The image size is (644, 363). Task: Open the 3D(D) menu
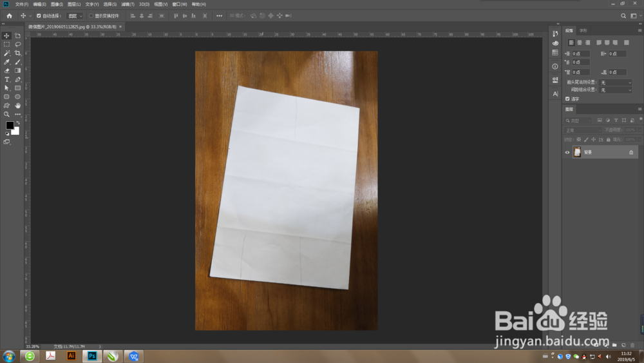tap(144, 4)
